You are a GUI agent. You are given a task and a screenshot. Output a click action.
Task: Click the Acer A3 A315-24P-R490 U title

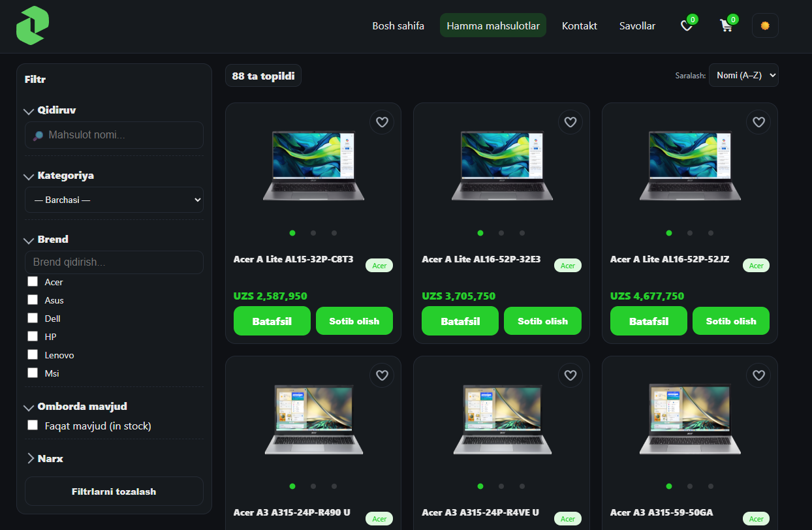pyautogui.click(x=292, y=512)
